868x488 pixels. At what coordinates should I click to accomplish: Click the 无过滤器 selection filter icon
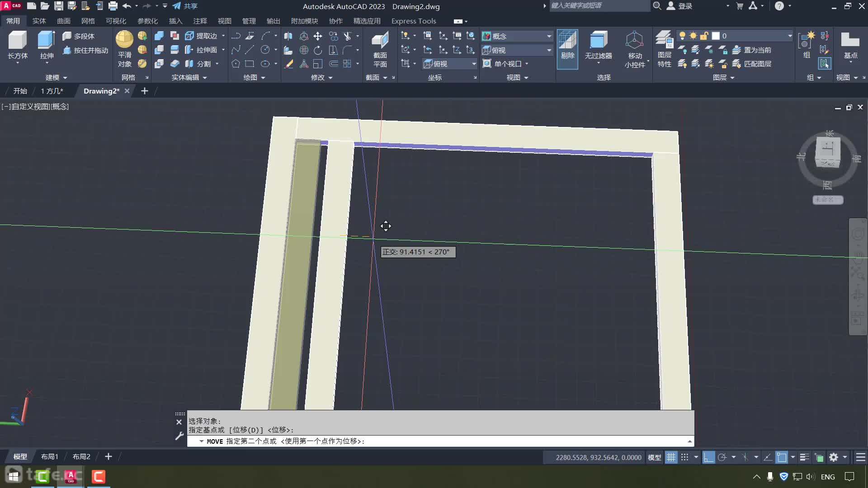598,45
